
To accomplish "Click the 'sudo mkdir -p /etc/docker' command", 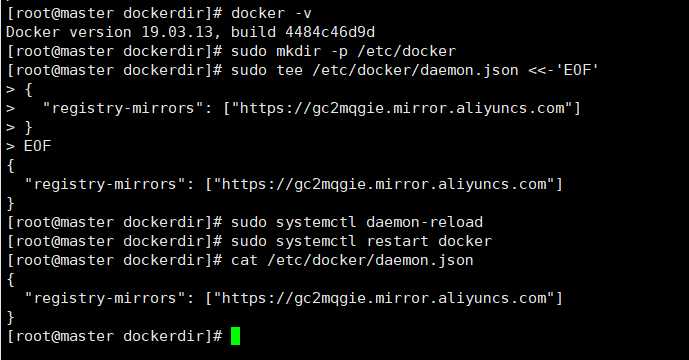I will tap(344, 51).
